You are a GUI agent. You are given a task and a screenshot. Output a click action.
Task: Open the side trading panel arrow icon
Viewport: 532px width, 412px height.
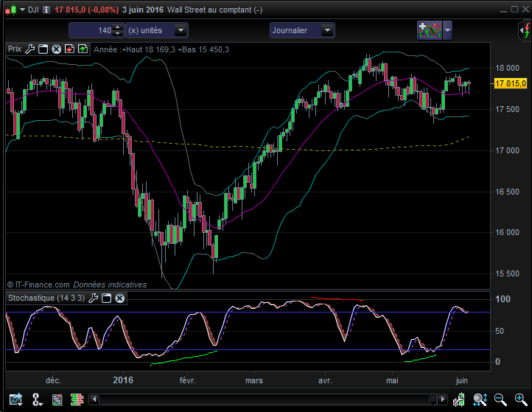pos(525,30)
